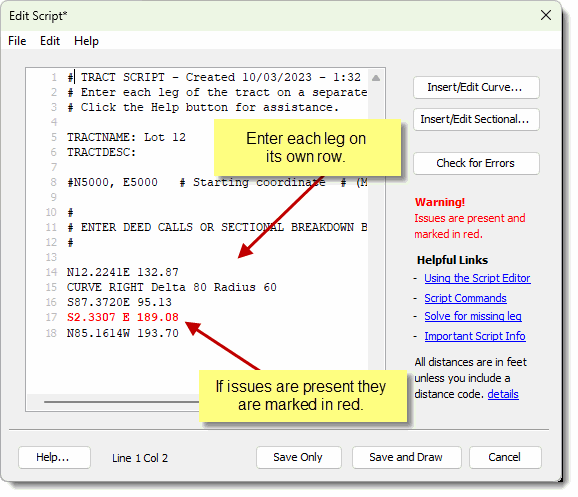Open the Edit menu
The image size is (578, 497).
pos(50,41)
